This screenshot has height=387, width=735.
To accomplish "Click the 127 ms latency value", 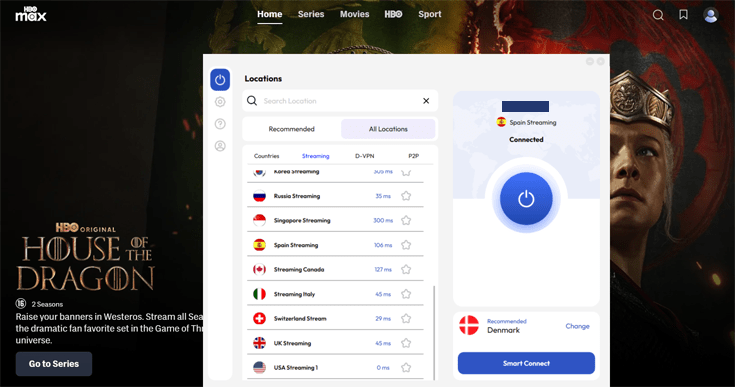I will coord(383,269).
